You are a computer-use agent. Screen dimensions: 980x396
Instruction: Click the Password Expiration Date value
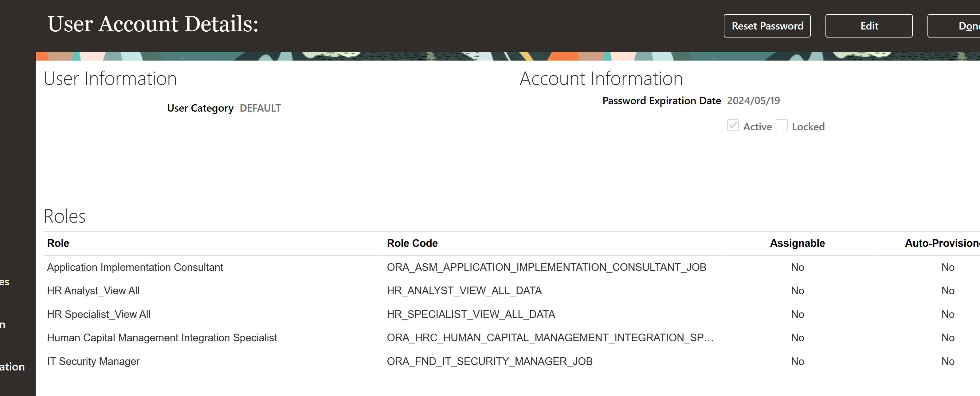(753, 101)
